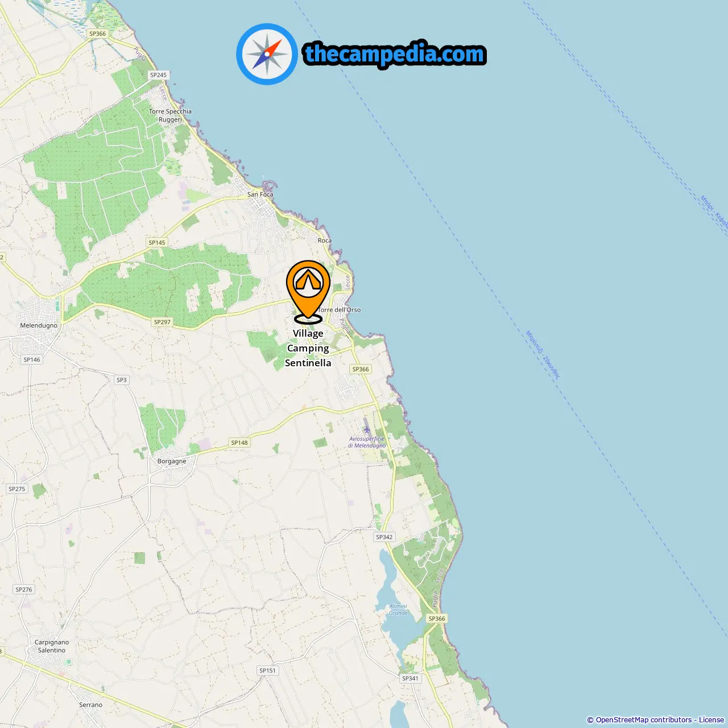Viewport: 728px width, 728px height.
Task: Click the SP342 road shield
Action: point(384,537)
